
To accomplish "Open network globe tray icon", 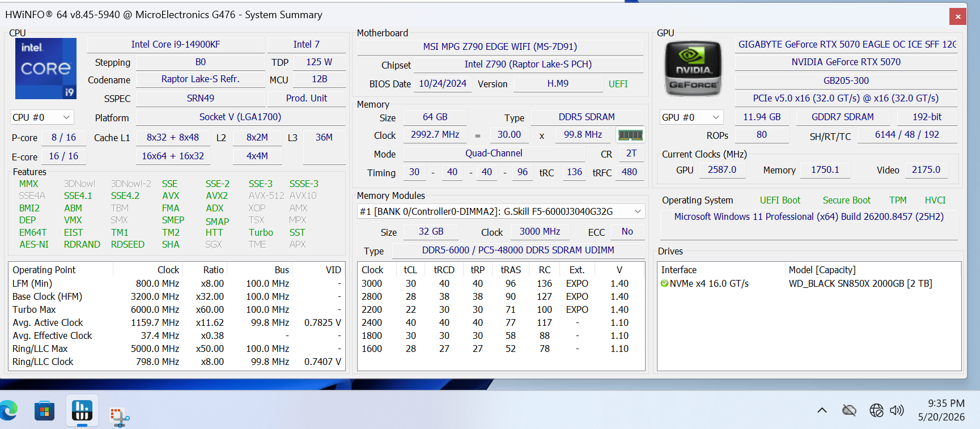I will (876, 410).
